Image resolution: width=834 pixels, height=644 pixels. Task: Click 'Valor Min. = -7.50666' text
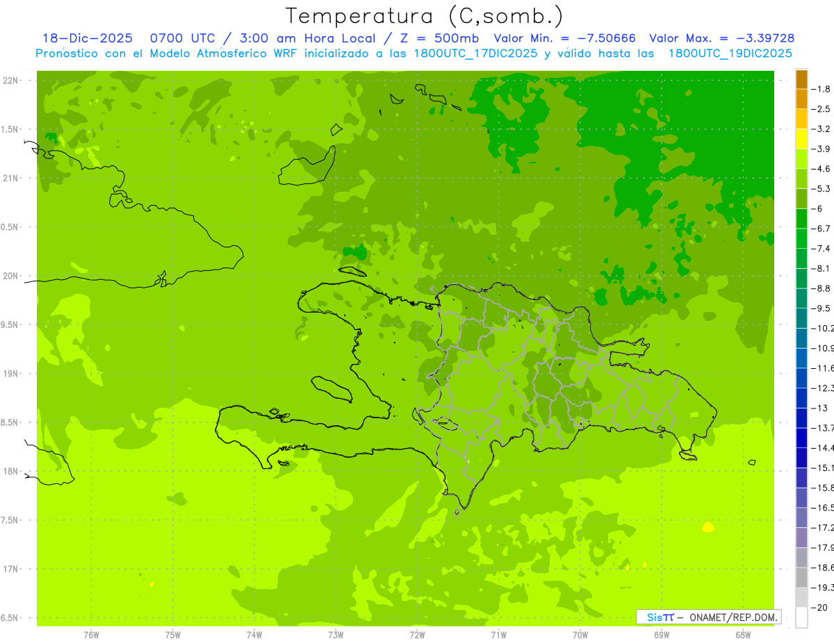564,38
